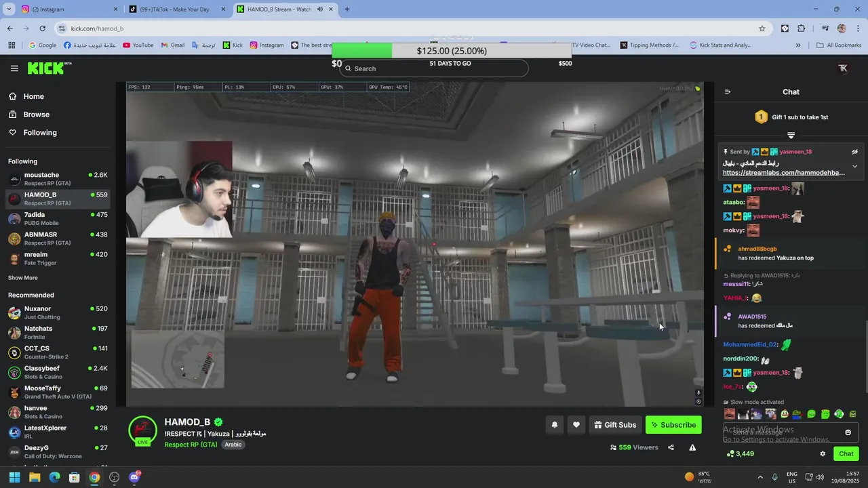Open the Natchats Fortnite channel

coord(58,332)
